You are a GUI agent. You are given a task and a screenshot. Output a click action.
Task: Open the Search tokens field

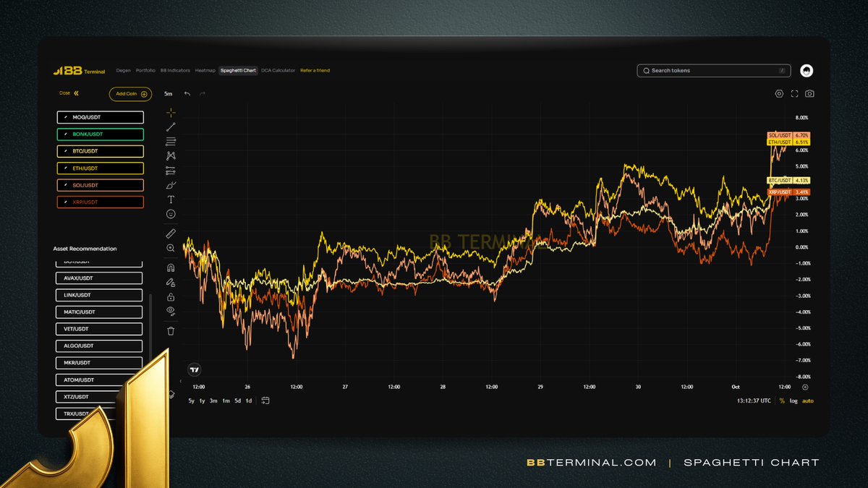click(x=712, y=70)
